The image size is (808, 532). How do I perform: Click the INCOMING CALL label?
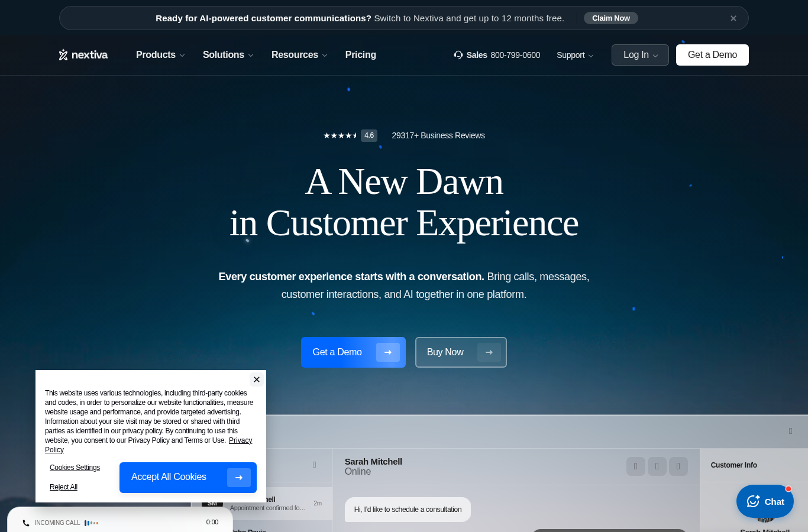coord(57,523)
